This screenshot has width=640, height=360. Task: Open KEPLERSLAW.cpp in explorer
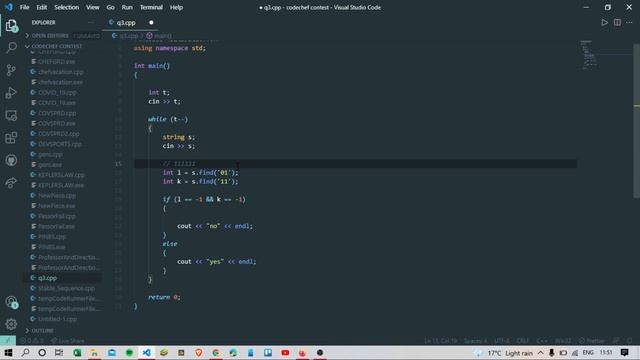tap(61, 175)
